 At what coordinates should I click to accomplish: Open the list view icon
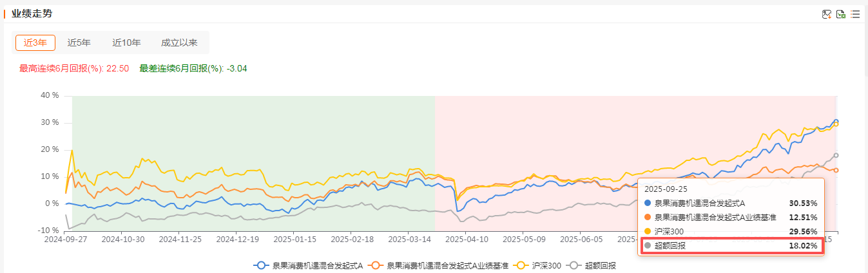[855, 14]
